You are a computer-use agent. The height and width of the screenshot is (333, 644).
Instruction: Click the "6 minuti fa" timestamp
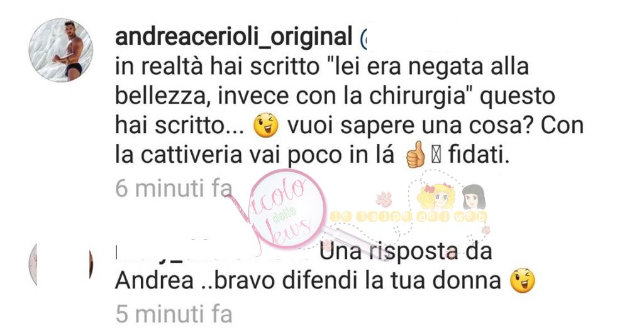(174, 188)
